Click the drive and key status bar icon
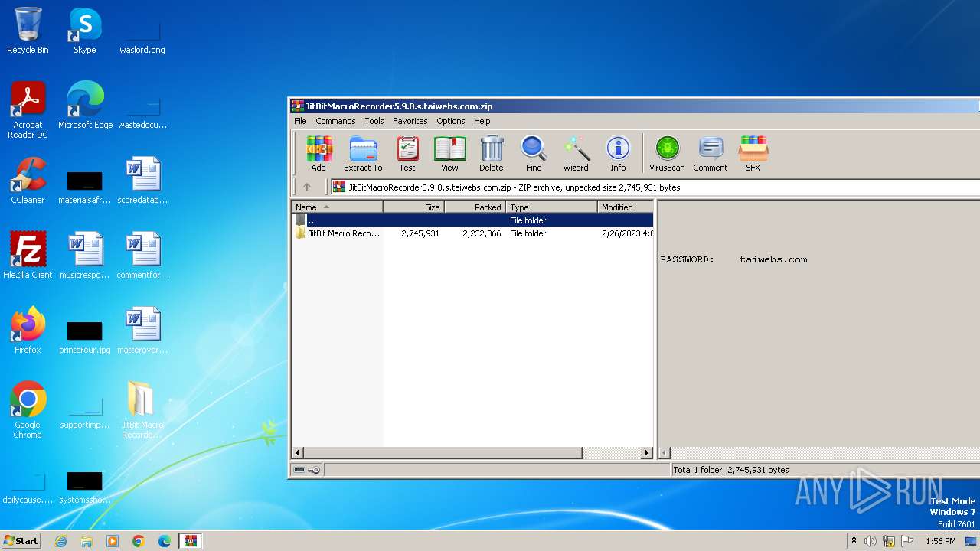This screenshot has height=551, width=980. pyautogui.click(x=307, y=470)
